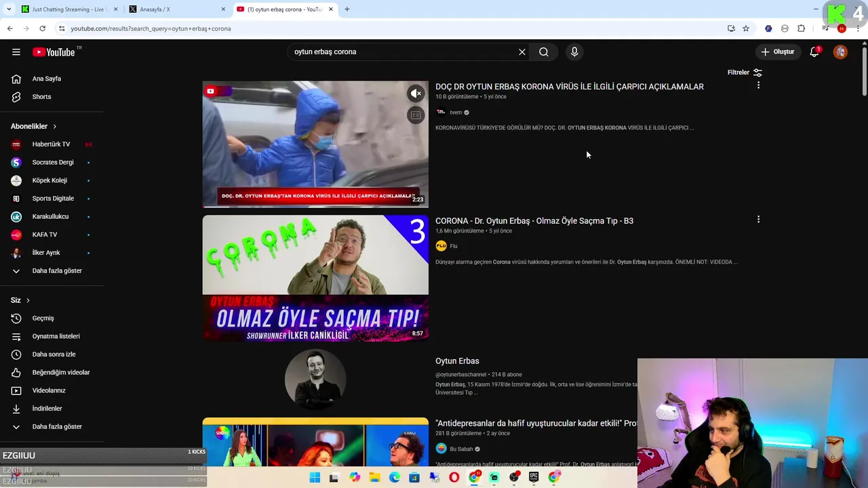
Task: Open the Oytun Erbas channel avatar
Action: 315,380
